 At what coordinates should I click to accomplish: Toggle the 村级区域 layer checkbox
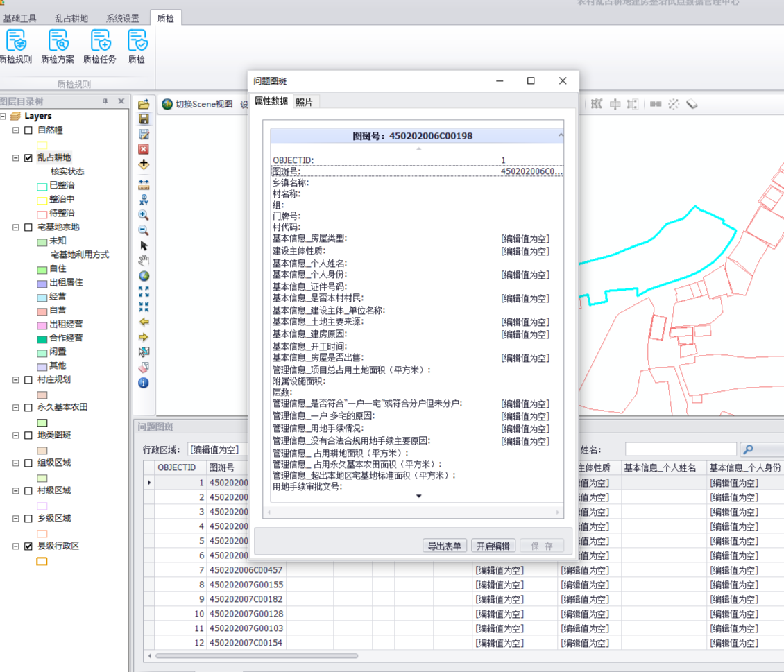28,490
